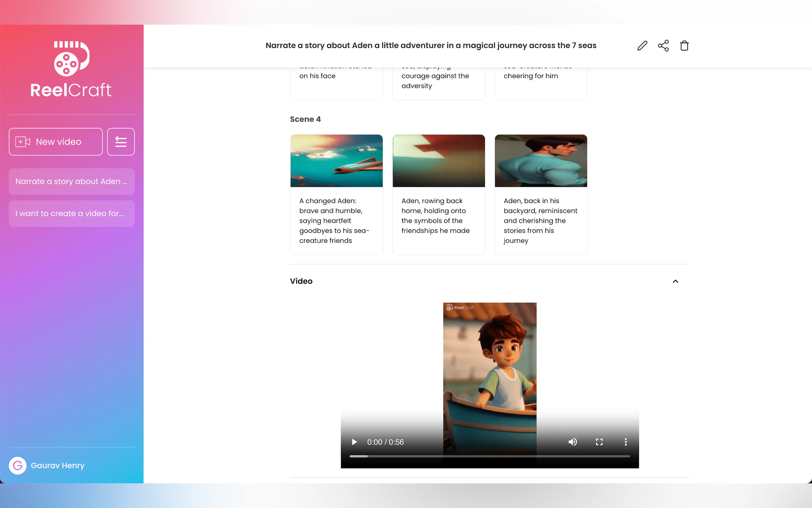This screenshot has height=508, width=812.
Task: Toggle sidebar with the list-collapse icon
Action: pos(121,142)
